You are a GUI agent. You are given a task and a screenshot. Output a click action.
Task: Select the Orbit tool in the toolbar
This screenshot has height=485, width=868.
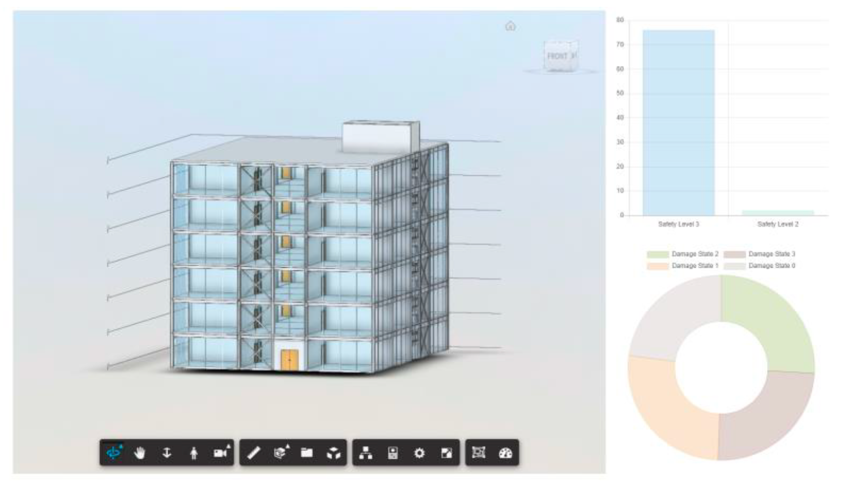click(x=114, y=452)
